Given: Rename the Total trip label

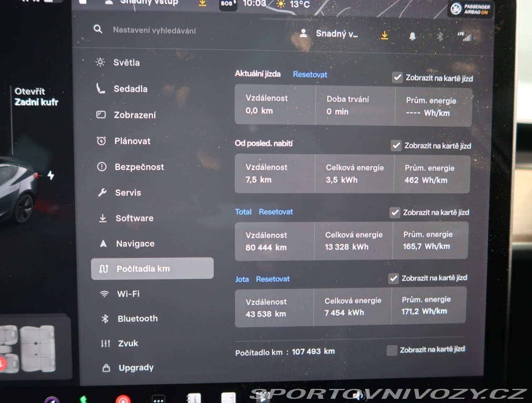Looking at the screenshot, I should point(243,212).
